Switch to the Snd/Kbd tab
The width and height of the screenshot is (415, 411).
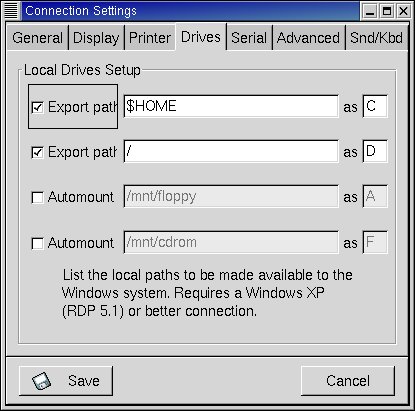click(376, 38)
